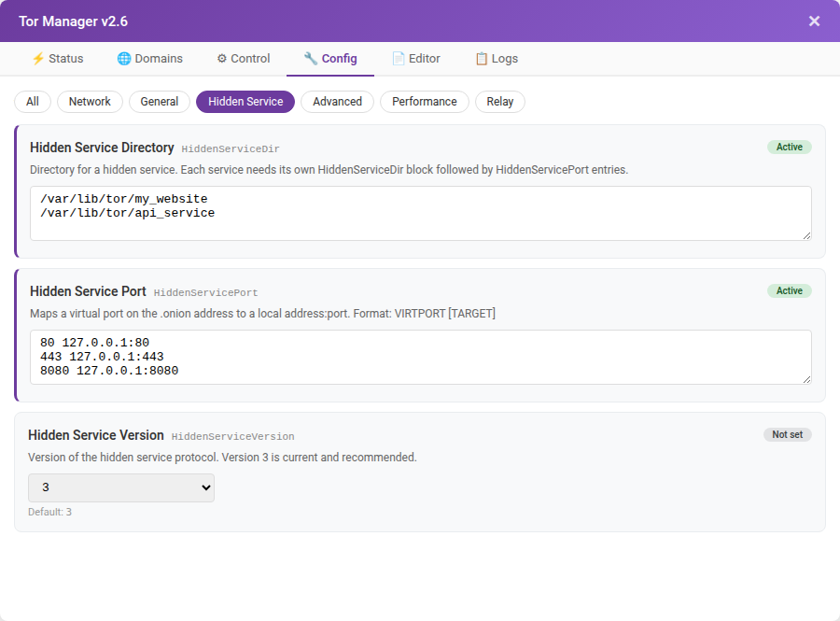The image size is (840, 621).
Task: Click the /var/lib/tor/my_website line
Action: (x=124, y=199)
